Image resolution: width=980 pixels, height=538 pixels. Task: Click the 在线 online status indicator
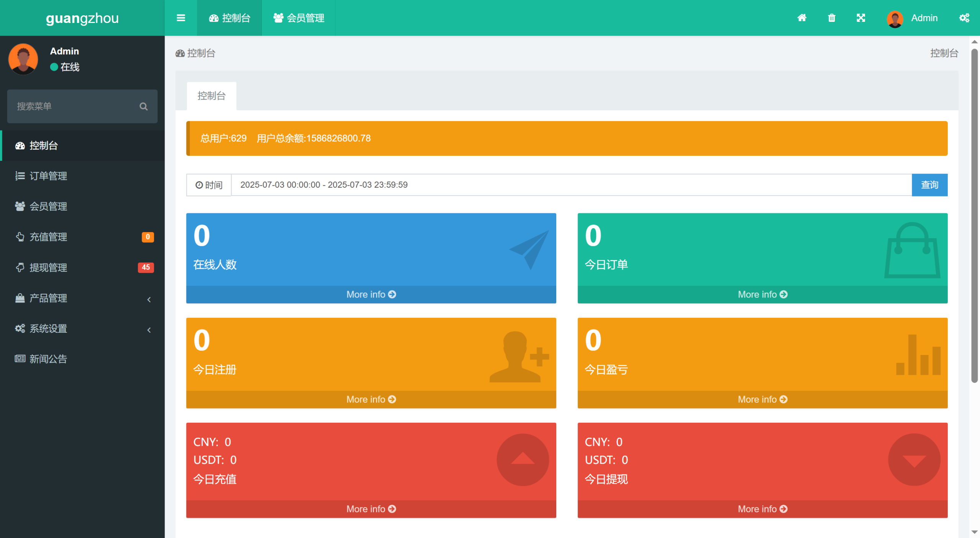point(65,67)
